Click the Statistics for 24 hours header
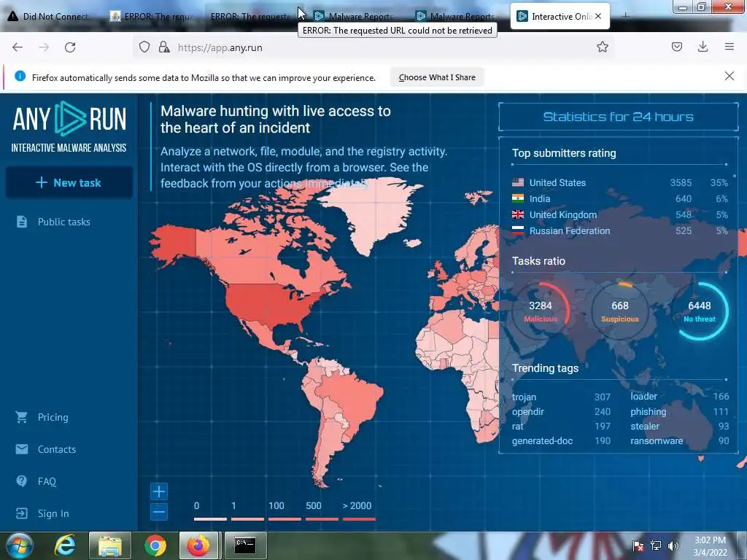This screenshot has height=560, width=747. click(x=618, y=117)
